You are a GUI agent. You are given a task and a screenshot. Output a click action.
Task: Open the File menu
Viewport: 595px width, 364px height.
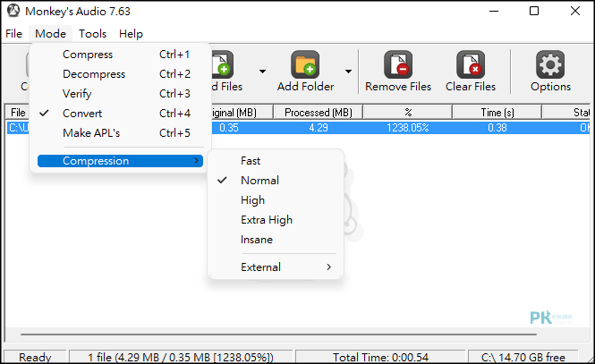pos(14,34)
